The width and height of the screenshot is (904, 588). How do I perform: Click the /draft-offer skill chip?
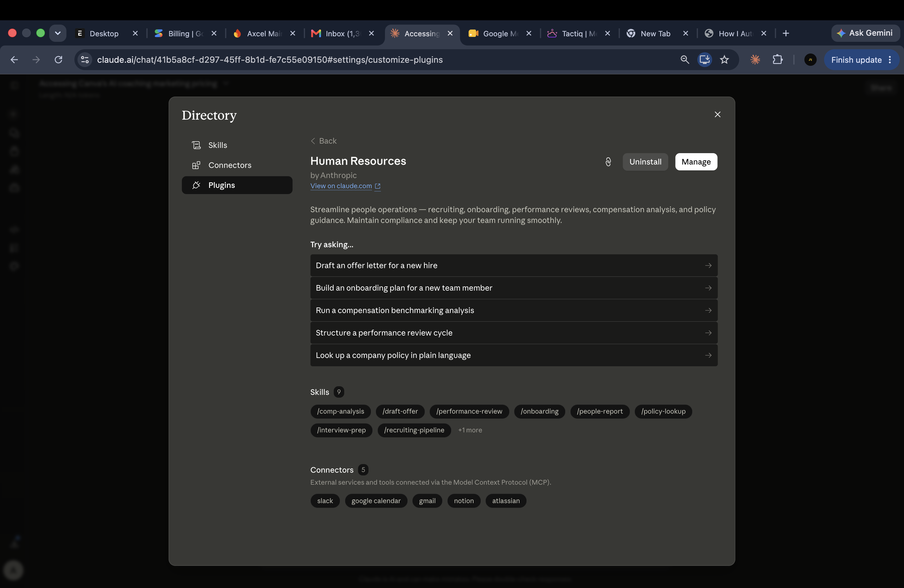(400, 411)
